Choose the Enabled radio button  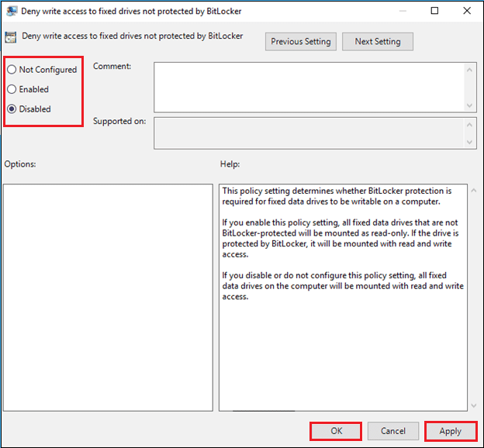pyautogui.click(x=12, y=89)
